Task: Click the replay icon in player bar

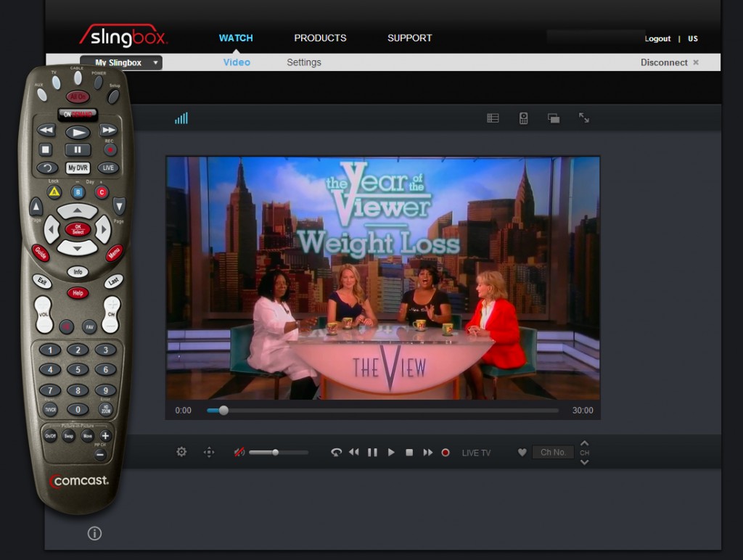Action: [x=336, y=453]
